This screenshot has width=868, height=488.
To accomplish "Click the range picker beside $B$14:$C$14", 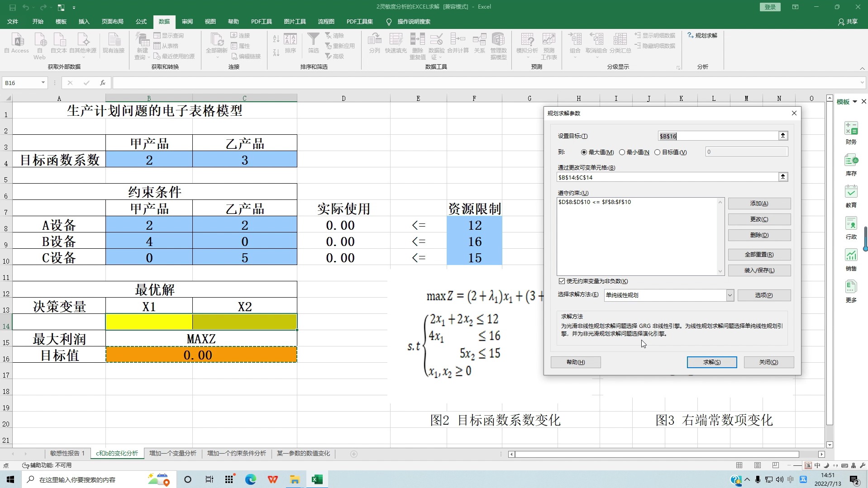I will coord(782,177).
